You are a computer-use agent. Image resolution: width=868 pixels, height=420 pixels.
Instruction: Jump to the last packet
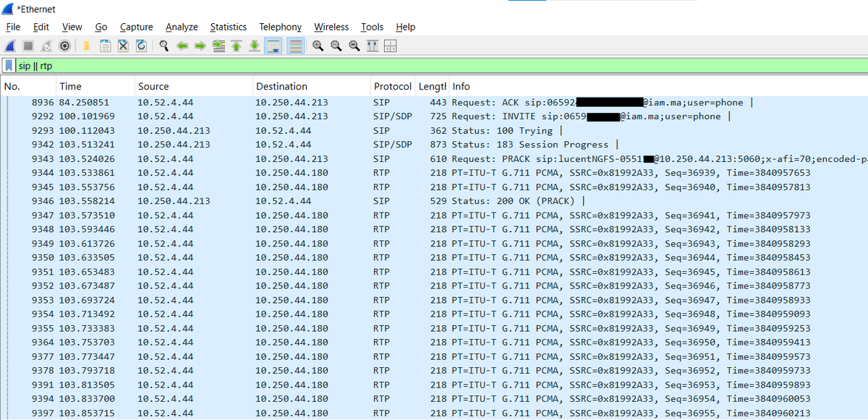255,46
